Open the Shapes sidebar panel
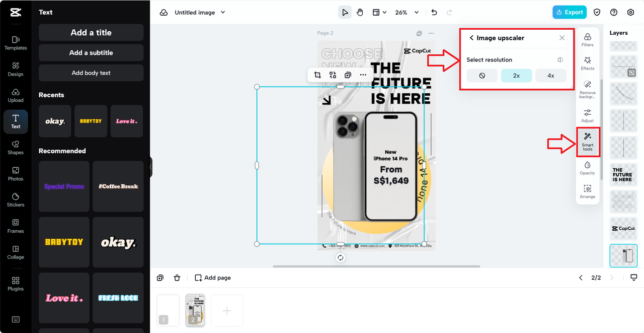The width and height of the screenshot is (644, 333). (x=16, y=148)
